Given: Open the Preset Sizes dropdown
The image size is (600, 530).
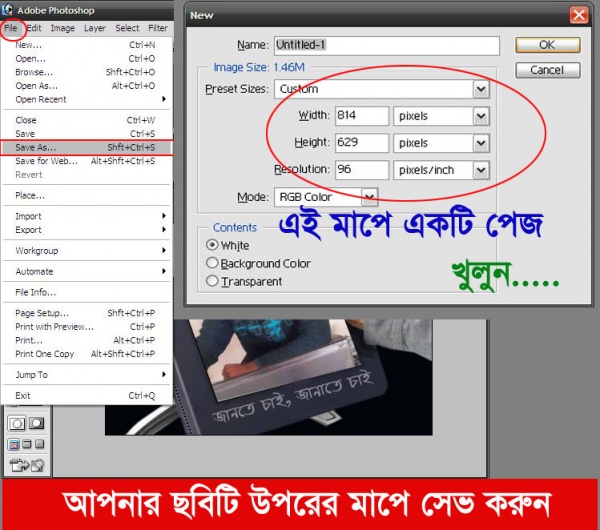Looking at the screenshot, I should 481,90.
